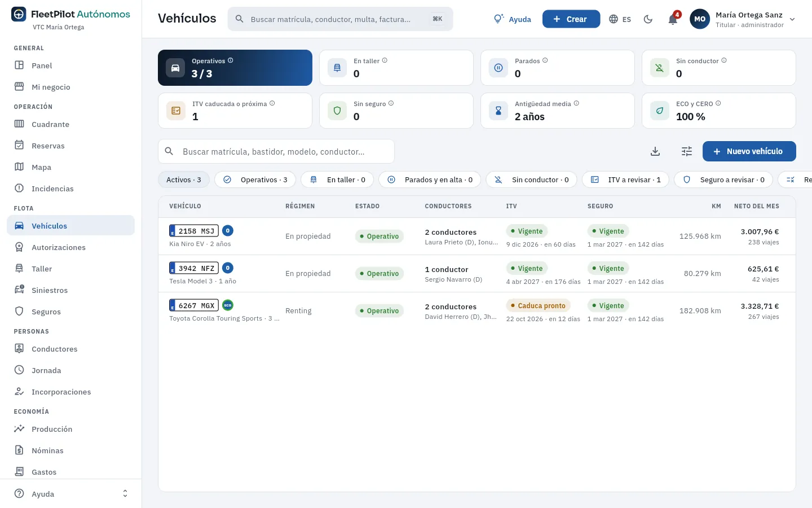Screen dimensions: 812x508
Task: Open the 3942 NFZ Tesla row
Action: 477,274
